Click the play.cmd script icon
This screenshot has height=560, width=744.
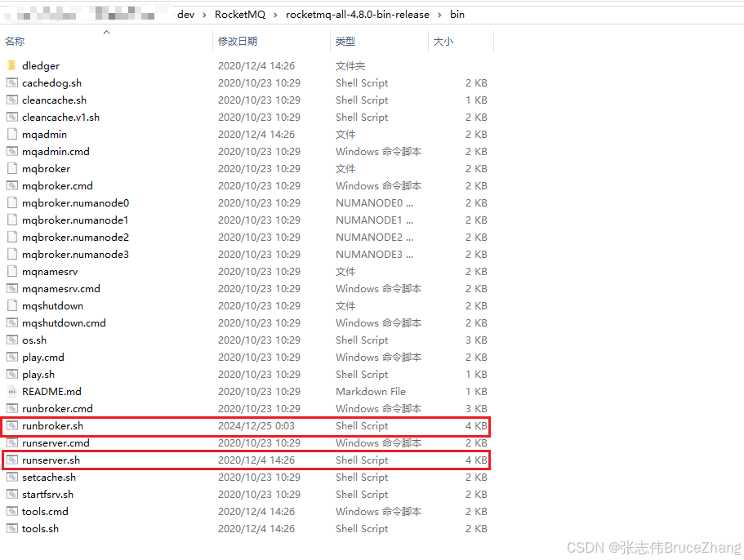point(12,357)
